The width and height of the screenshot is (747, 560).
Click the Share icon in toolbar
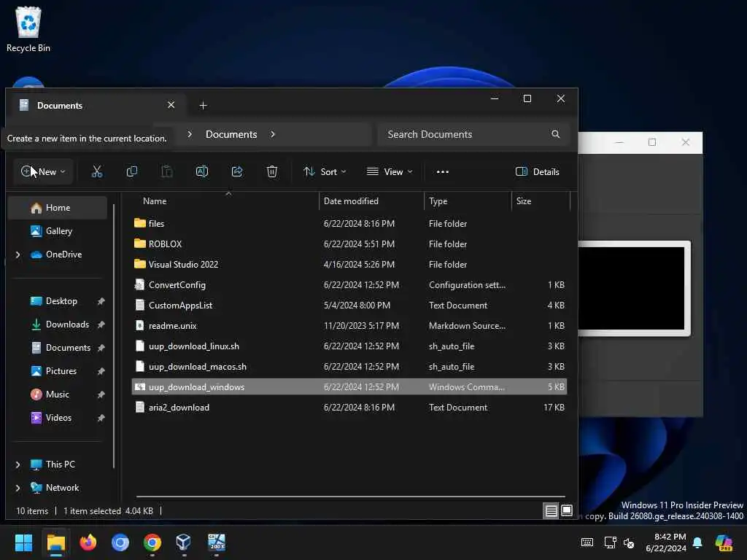click(x=237, y=171)
